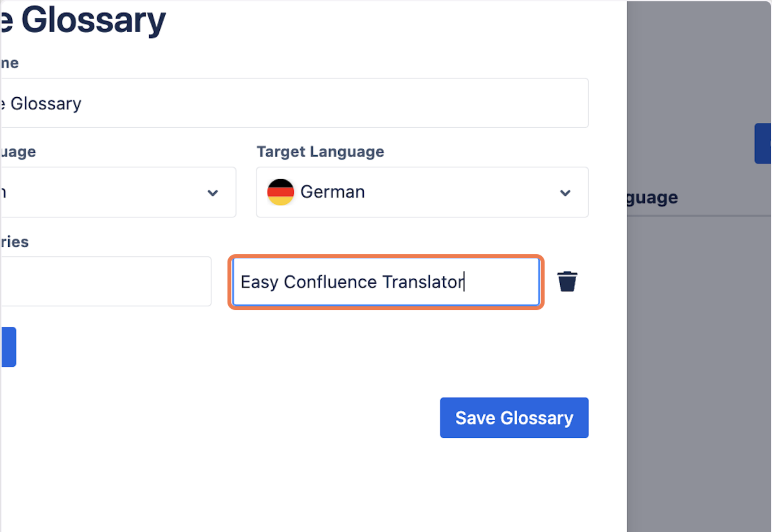
Task: Click the glossary name input field
Action: (x=294, y=103)
